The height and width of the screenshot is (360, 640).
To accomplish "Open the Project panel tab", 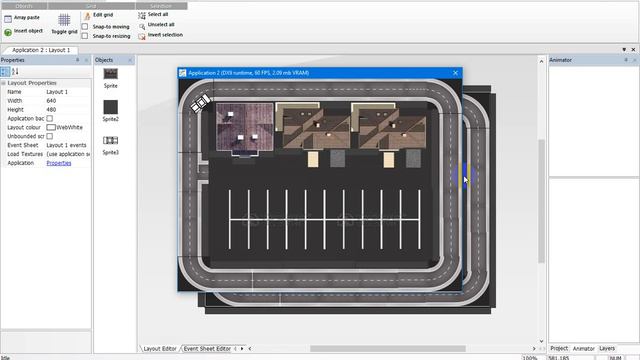I will point(559,349).
